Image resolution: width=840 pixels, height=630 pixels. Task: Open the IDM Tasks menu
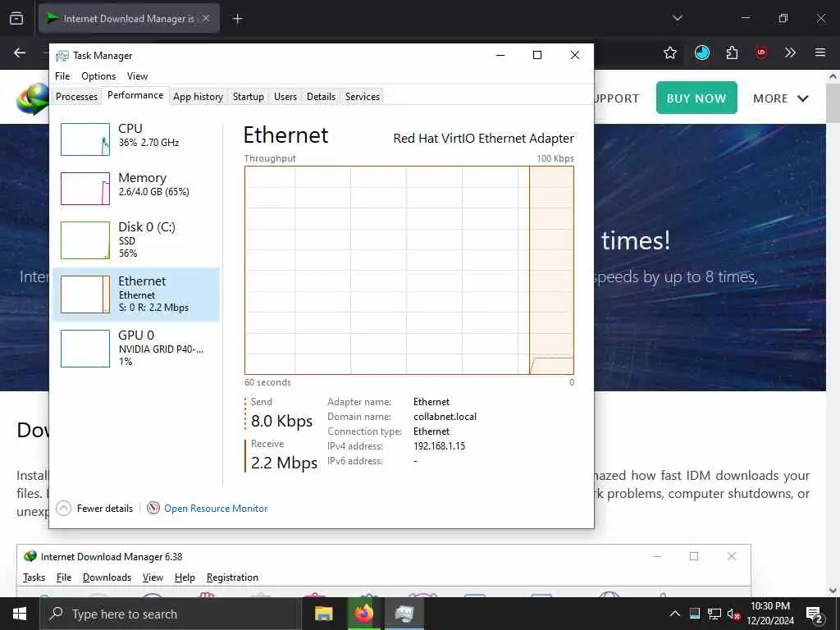(x=34, y=577)
